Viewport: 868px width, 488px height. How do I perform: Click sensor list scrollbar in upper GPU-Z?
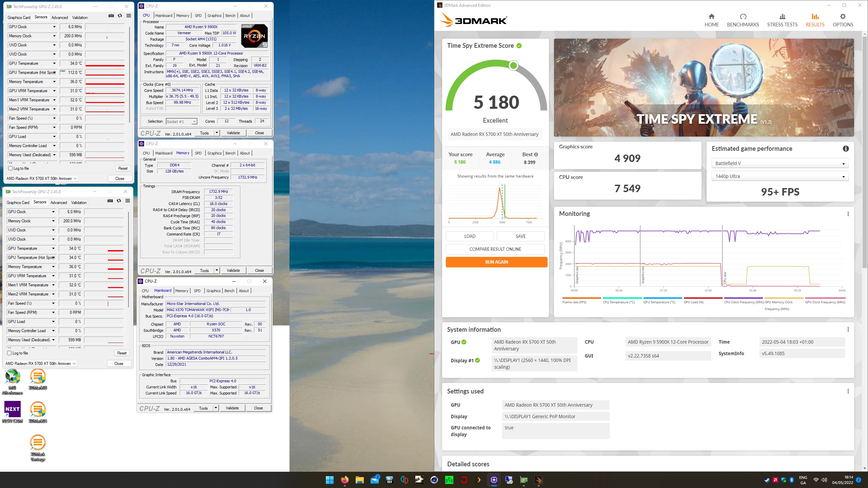point(130,74)
